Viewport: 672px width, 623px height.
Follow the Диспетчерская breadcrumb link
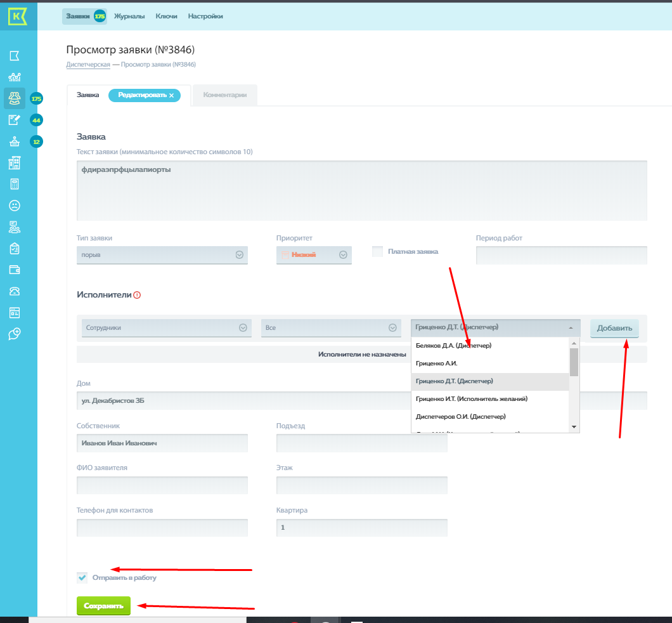tap(88, 65)
